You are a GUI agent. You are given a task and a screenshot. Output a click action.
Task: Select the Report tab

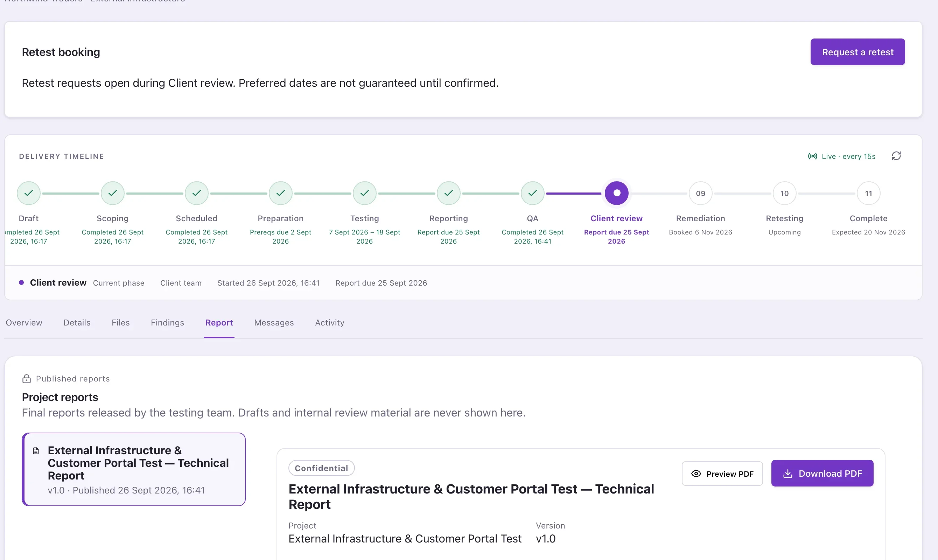click(219, 322)
